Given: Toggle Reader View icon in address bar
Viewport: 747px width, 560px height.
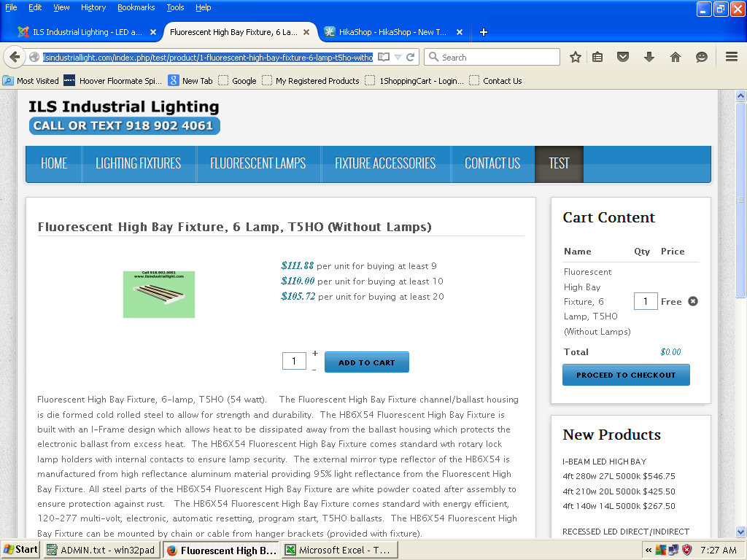Looking at the screenshot, I should pyautogui.click(x=384, y=57).
